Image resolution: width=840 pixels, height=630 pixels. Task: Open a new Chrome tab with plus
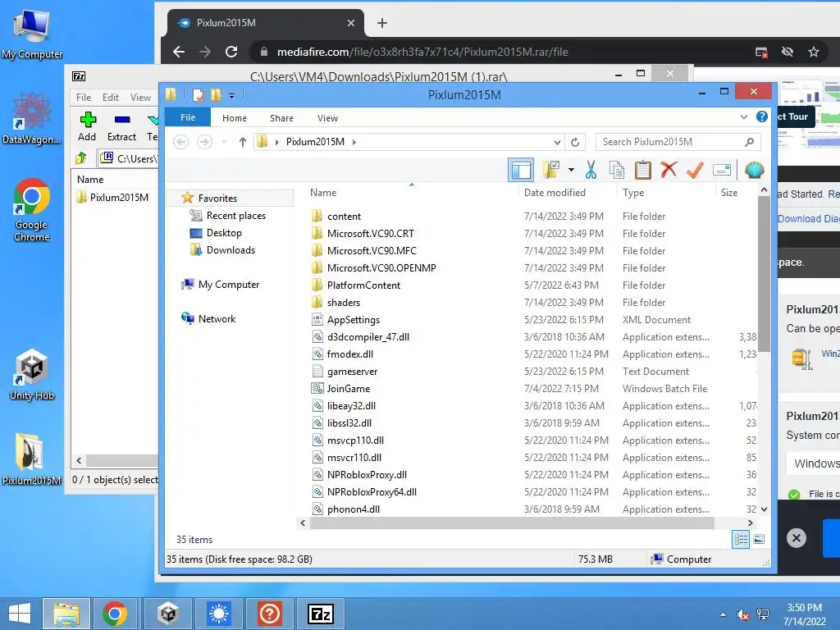point(382,22)
